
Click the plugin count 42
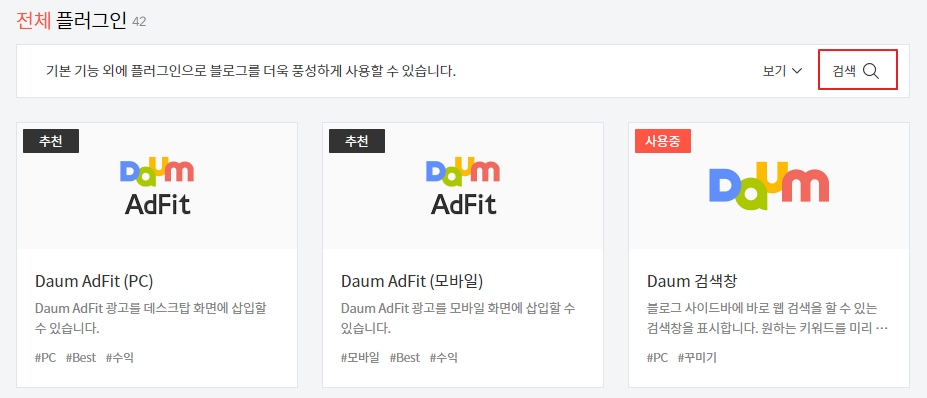click(x=139, y=22)
